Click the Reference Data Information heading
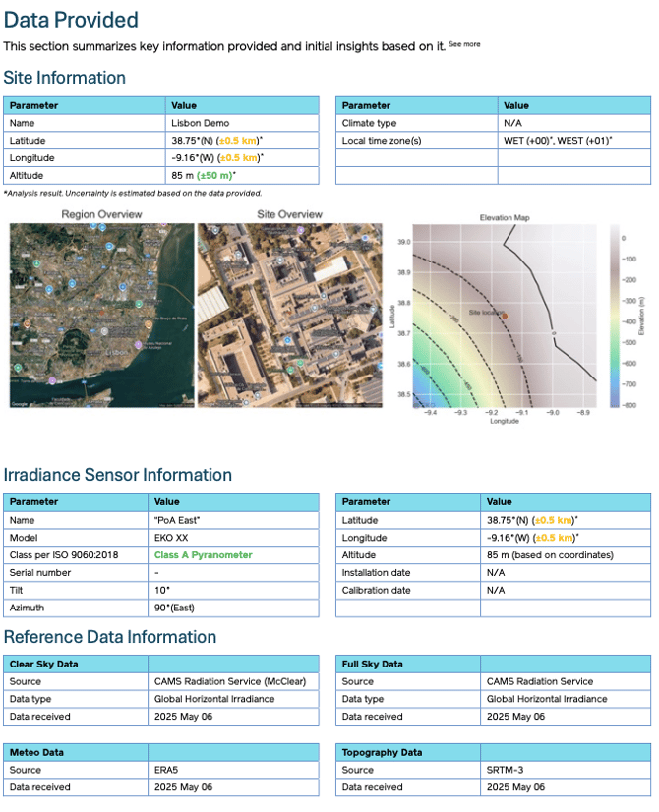Screen dimensions: 659x812 (110, 637)
